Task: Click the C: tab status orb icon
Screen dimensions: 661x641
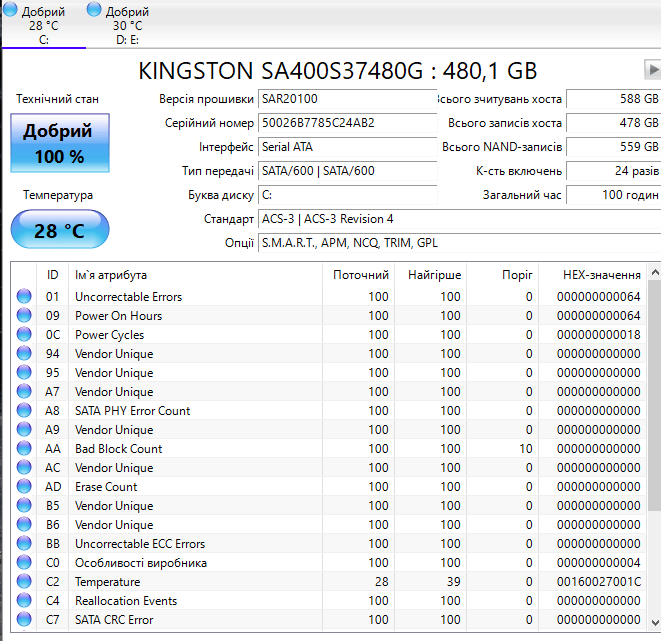Action: [x=11, y=9]
